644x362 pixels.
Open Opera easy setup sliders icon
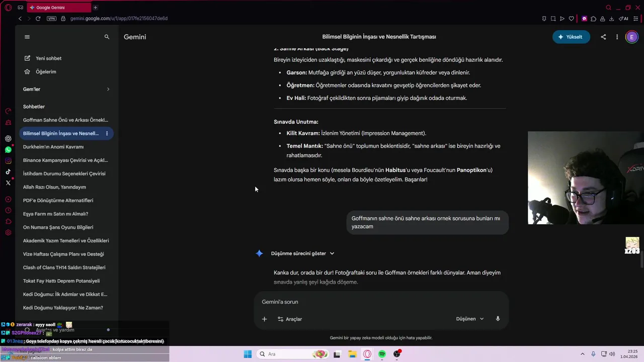[636, 19]
